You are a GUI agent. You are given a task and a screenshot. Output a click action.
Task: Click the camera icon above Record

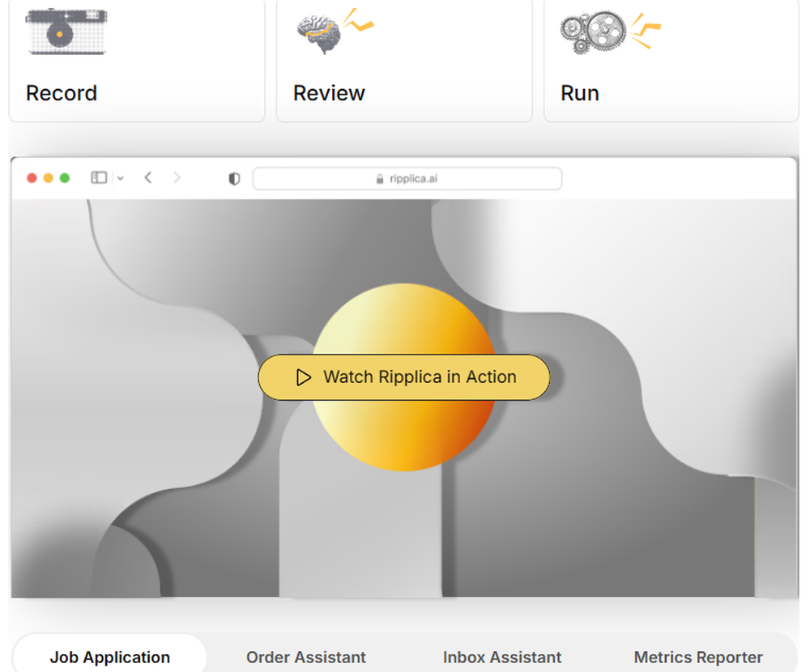click(66, 32)
